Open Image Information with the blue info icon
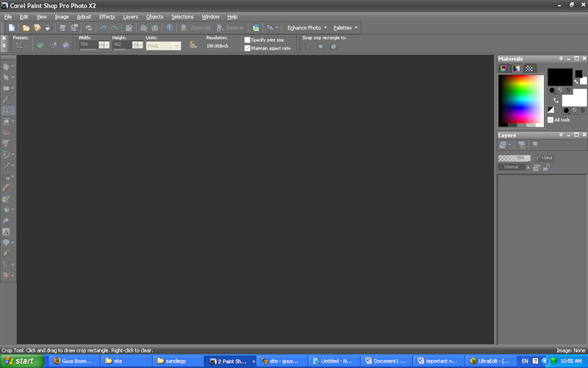 pos(170,28)
